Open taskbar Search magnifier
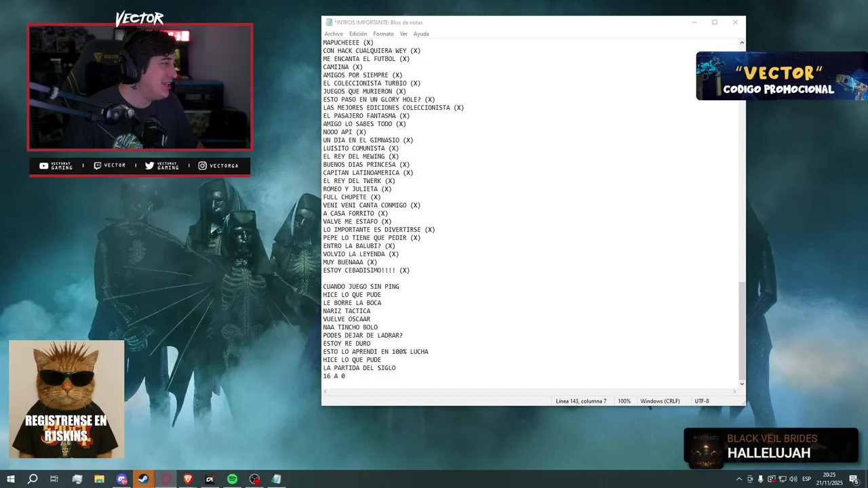This screenshot has width=868, height=488. coord(33,479)
